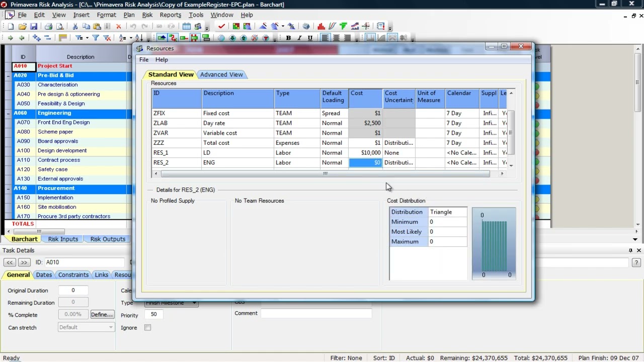Toggle left text alignment
This screenshot has width=644, height=362.
(x=325, y=38)
